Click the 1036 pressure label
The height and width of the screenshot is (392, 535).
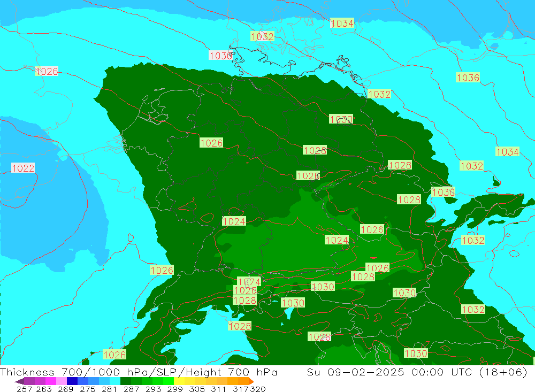[x=468, y=78]
